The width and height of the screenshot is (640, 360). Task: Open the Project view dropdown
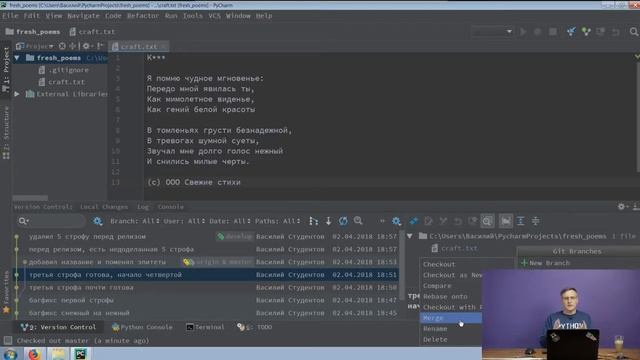point(35,46)
